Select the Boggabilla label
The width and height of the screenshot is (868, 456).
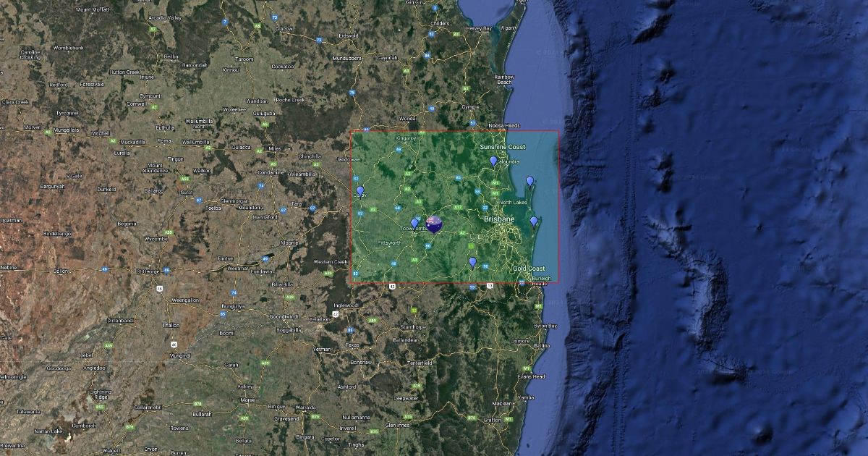(x=289, y=329)
